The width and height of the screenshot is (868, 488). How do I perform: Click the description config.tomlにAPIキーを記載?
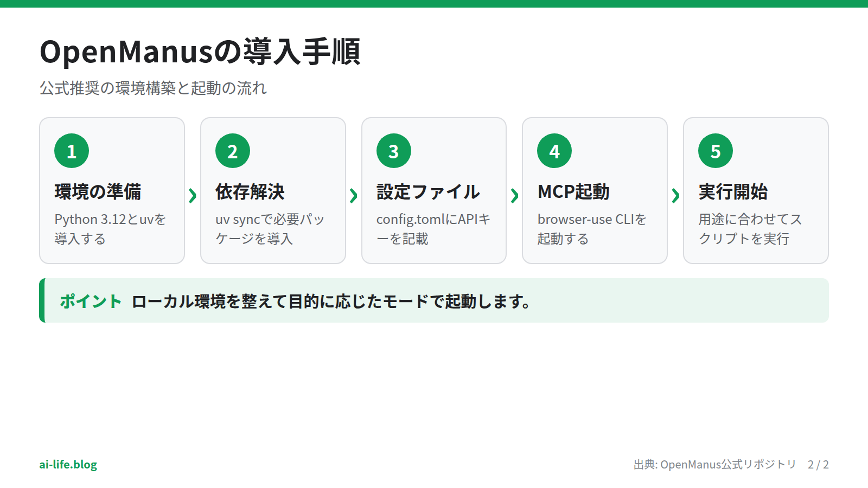pyautogui.click(x=433, y=229)
